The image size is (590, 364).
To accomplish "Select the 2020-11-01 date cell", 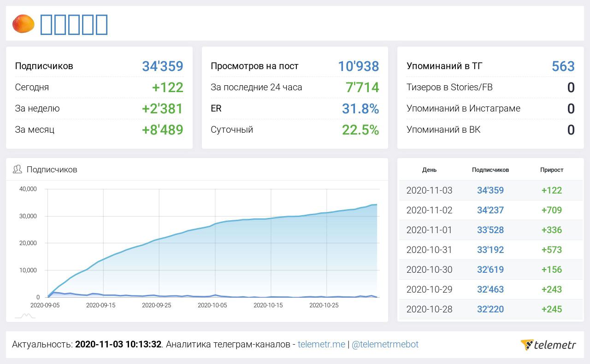I will 429,229.
